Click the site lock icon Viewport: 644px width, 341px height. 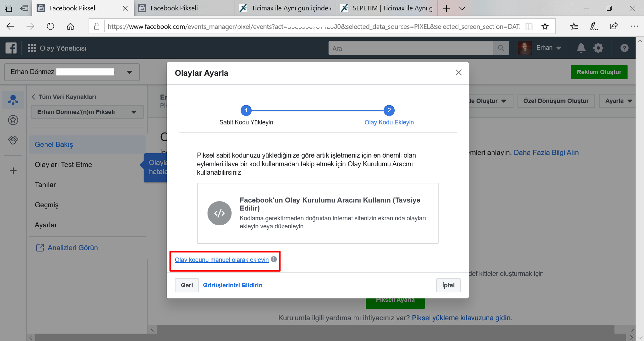(97, 26)
